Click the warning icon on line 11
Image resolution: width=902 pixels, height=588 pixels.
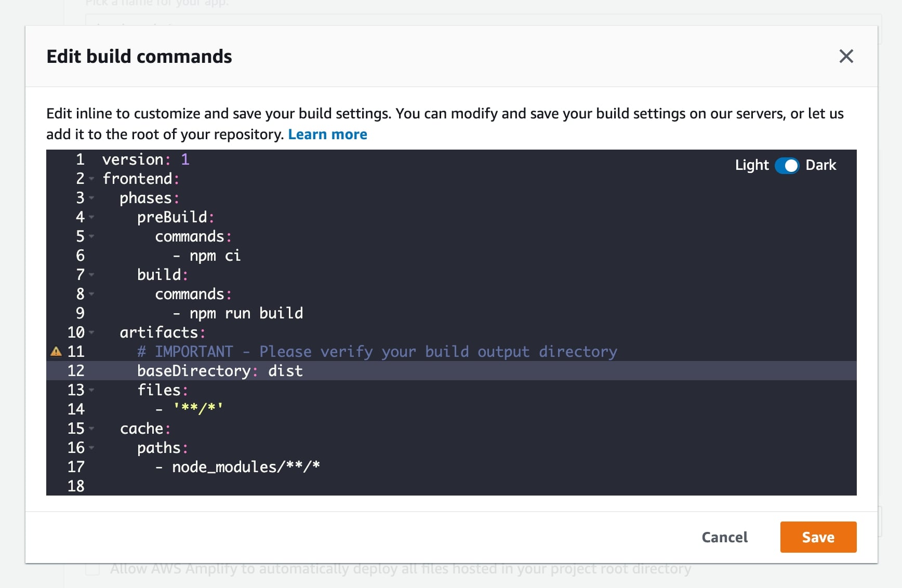click(56, 352)
